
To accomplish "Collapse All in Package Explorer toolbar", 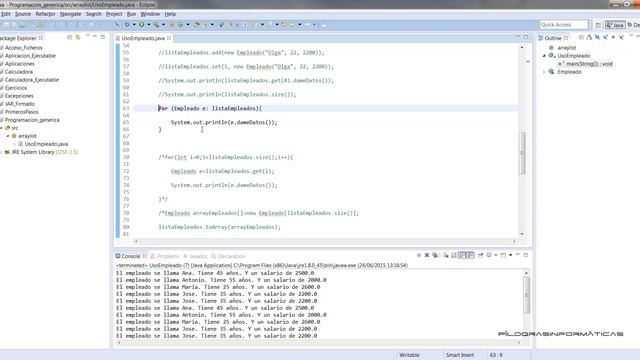I will pos(70,38).
